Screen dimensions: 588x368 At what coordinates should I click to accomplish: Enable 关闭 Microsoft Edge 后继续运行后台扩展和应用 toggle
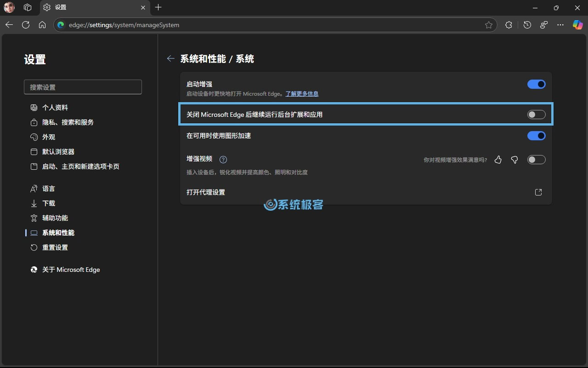click(x=536, y=115)
